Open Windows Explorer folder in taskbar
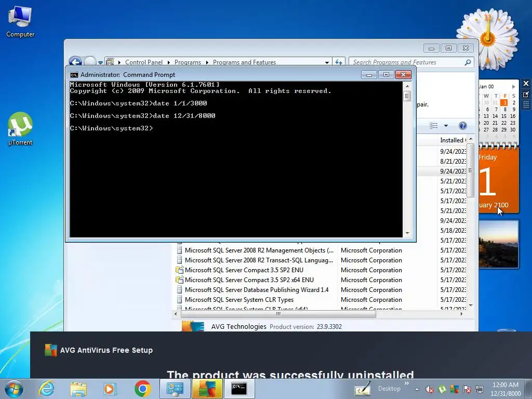The width and height of the screenshot is (532, 399). point(78,389)
